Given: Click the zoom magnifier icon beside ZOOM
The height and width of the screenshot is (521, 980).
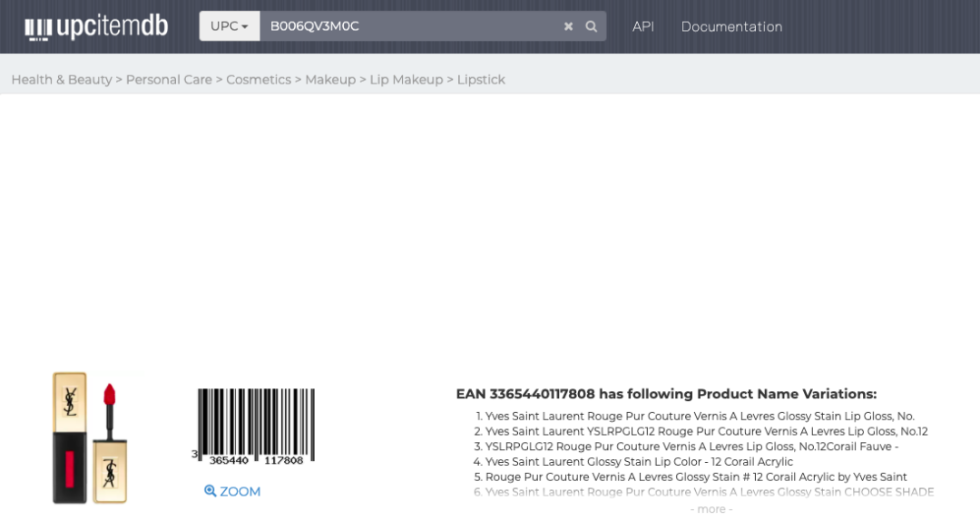Looking at the screenshot, I should 211,491.
